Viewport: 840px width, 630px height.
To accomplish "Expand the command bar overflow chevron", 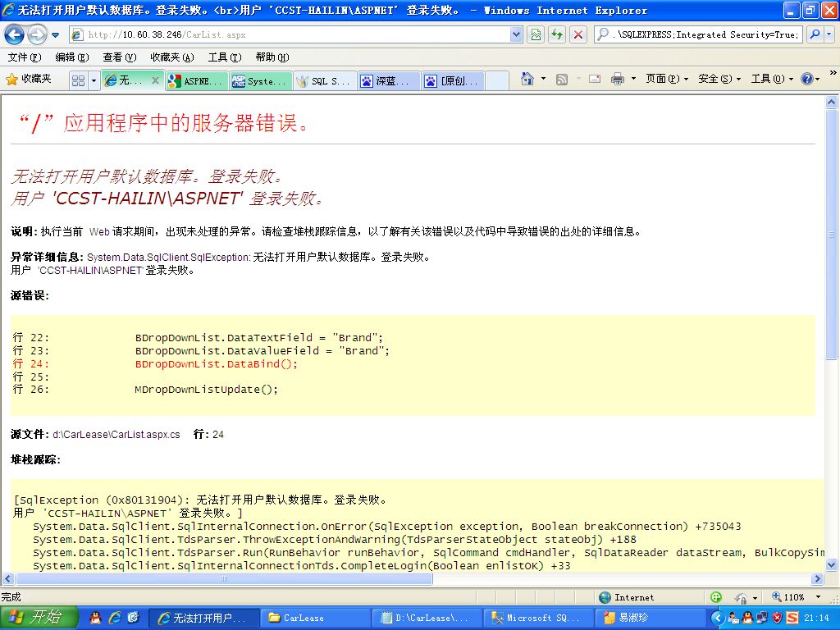I will (x=833, y=72).
